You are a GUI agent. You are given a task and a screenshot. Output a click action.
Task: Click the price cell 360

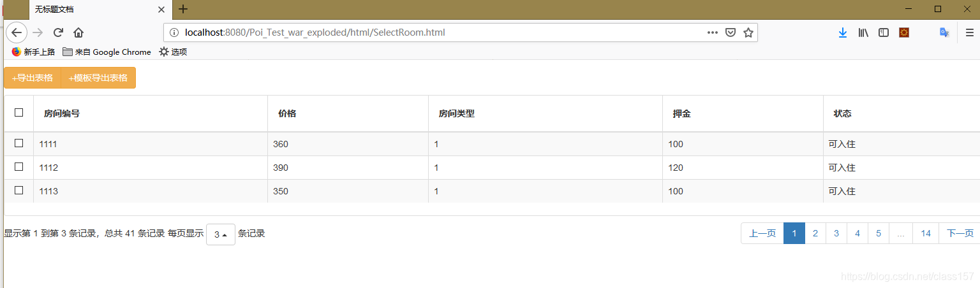click(x=348, y=144)
